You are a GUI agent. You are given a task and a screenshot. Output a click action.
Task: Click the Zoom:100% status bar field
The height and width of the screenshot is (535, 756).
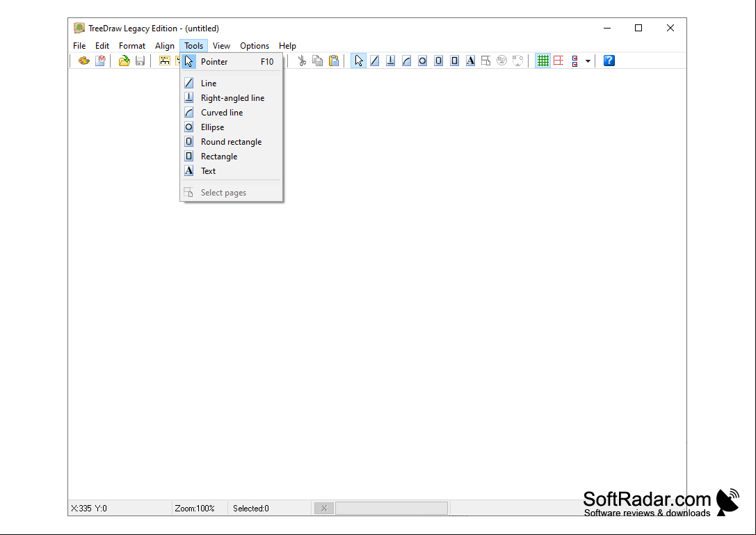coord(200,508)
